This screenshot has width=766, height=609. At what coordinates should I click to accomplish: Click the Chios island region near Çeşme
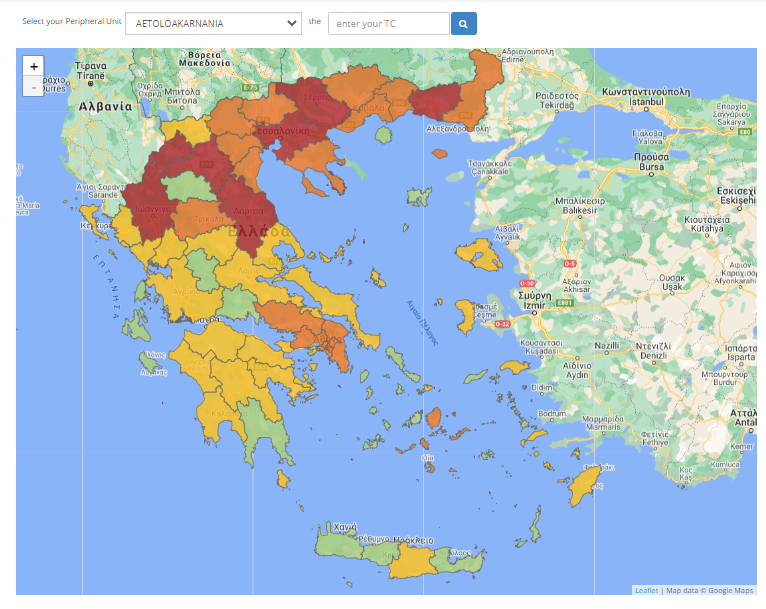(464, 318)
